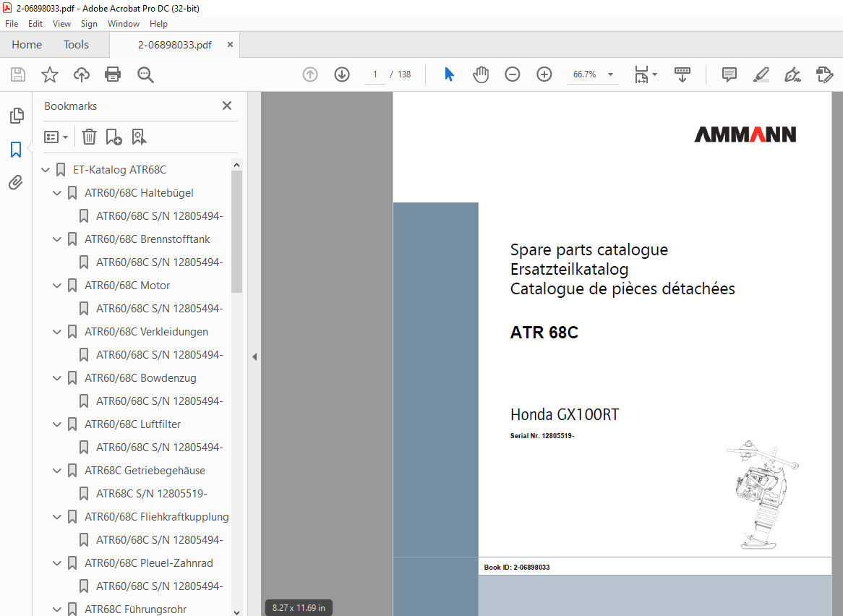Select the Highlight text tool
The image size is (843, 616).
(x=761, y=74)
